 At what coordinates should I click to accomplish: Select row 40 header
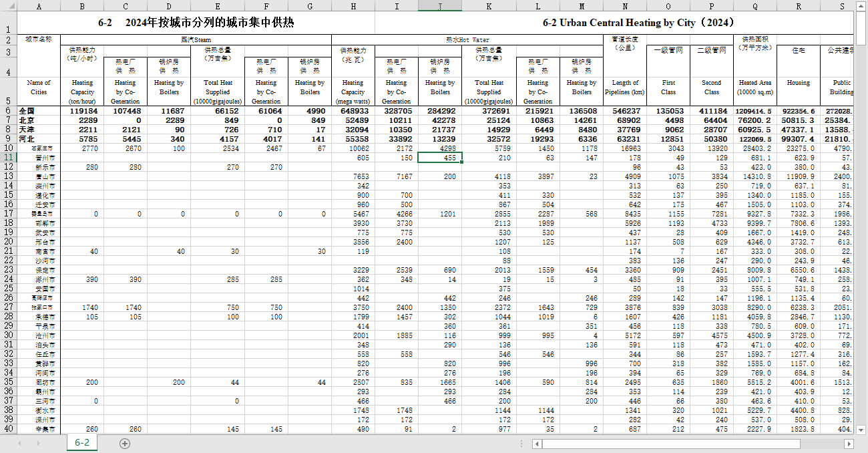9,429
